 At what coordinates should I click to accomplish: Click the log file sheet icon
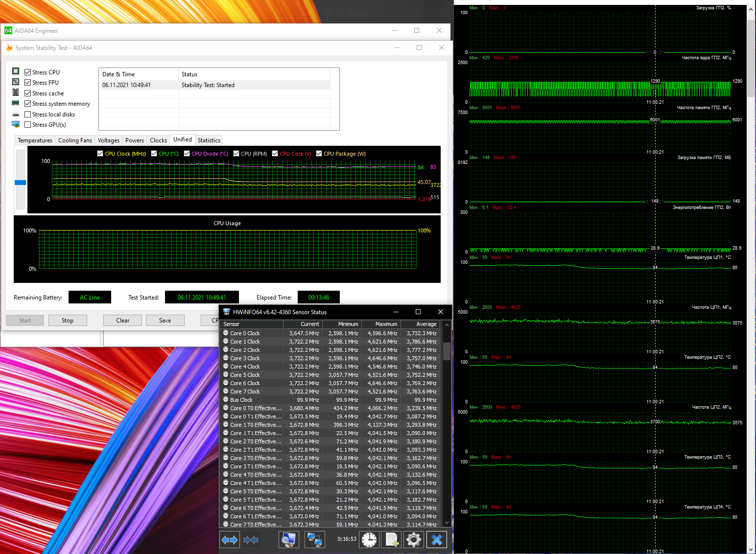point(392,540)
